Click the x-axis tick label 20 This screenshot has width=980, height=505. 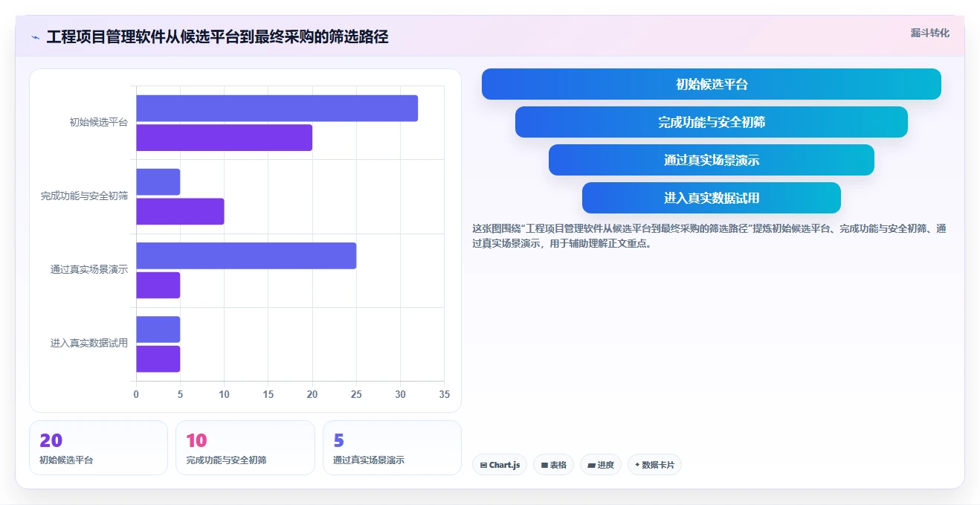[312, 394]
